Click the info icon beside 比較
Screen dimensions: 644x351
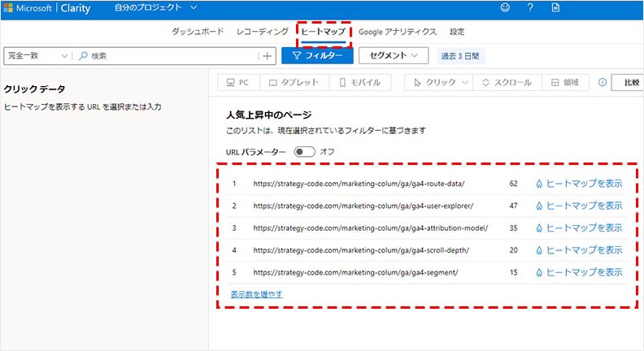pyautogui.click(x=603, y=82)
